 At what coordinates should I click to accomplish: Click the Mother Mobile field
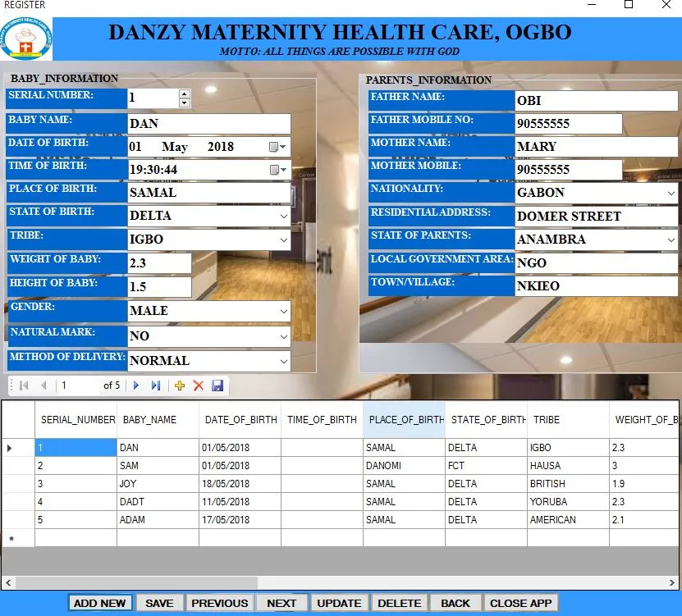coord(569,170)
